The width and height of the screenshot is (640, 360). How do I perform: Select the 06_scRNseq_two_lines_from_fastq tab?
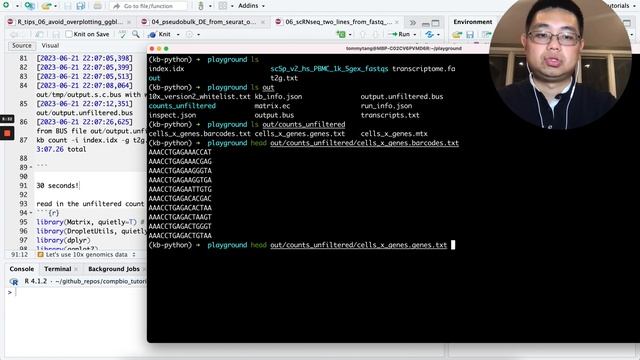(x=338, y=22)
